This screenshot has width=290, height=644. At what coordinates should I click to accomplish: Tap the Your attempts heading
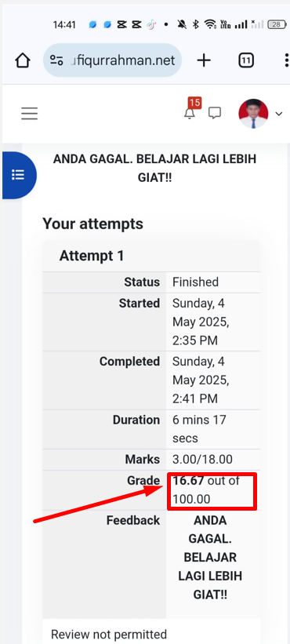[92, 224]
